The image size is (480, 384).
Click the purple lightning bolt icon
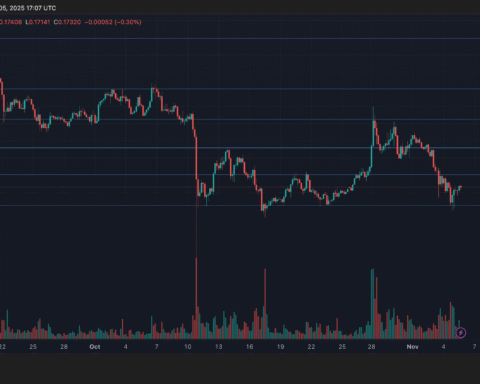(x=461, y=333)
